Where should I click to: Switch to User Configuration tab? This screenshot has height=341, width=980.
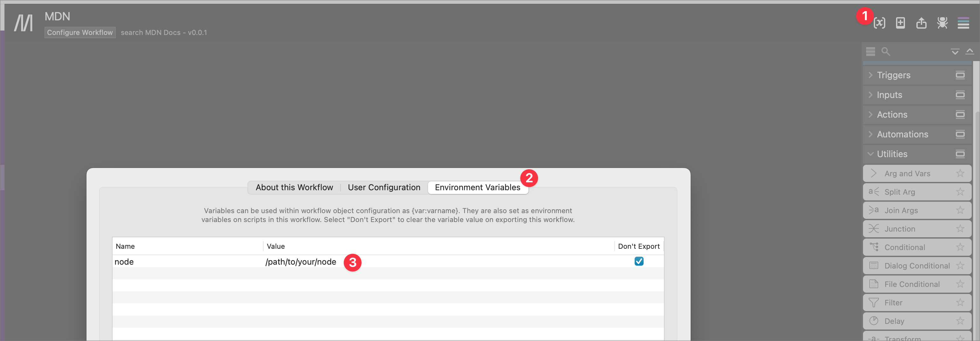(384, 188)
